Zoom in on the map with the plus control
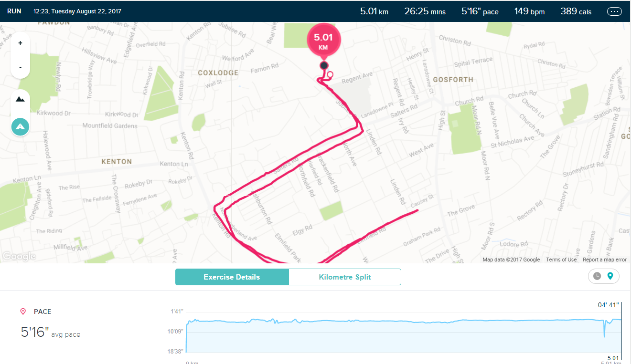The image size is (631, 364). tap(20, 42)
